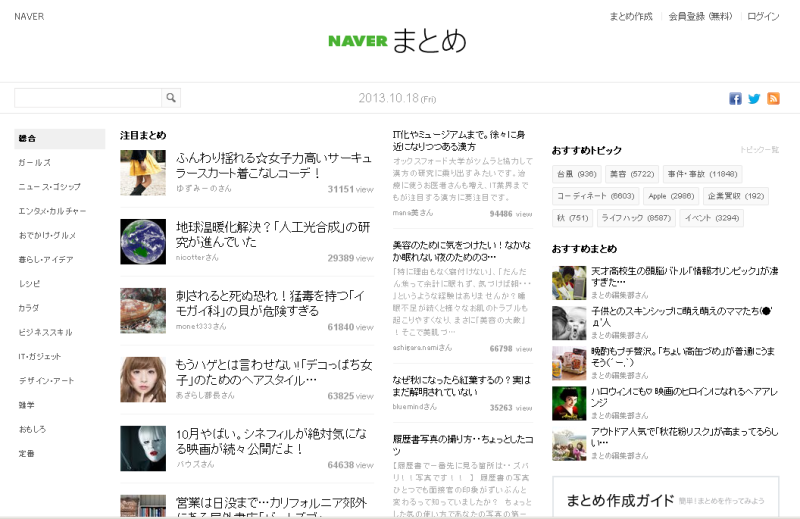This screenshot has height=519, width=800.
Task: Select the ビジネススキル category
Action: (45, 332)
